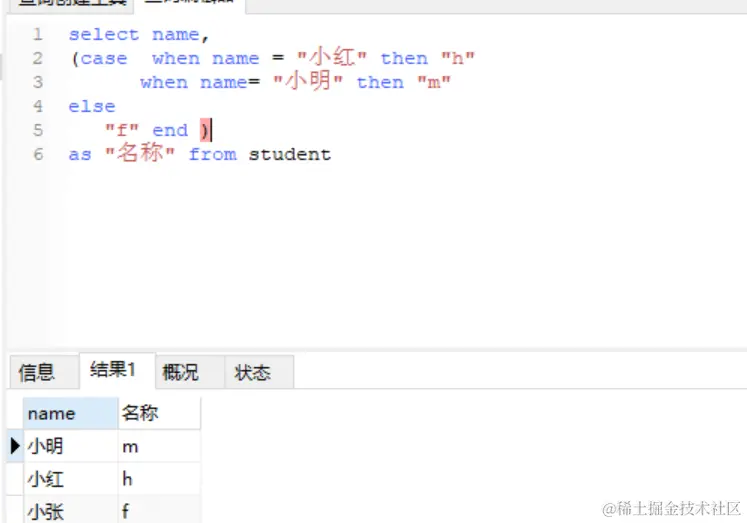Click the "小明" string in line 3
Image resolution: width=747 pixels, height=523 pixels.
pyautogui.click(x=308, y=81)
